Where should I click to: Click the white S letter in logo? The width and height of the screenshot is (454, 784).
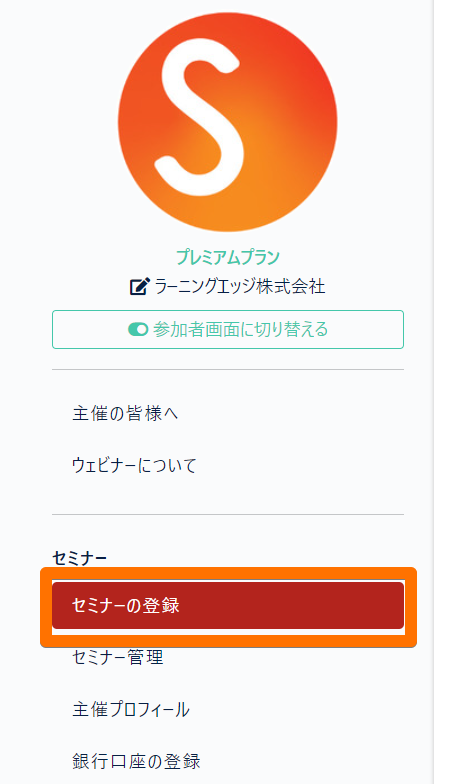point(202,116)
